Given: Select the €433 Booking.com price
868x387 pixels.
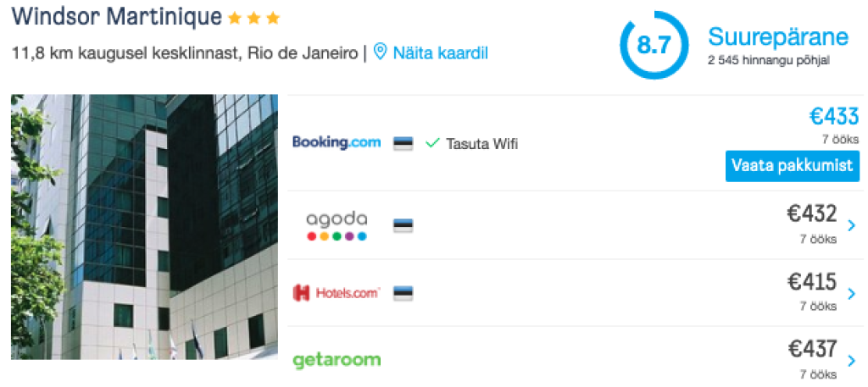Looking at the screenshot, I should (834, 117).
